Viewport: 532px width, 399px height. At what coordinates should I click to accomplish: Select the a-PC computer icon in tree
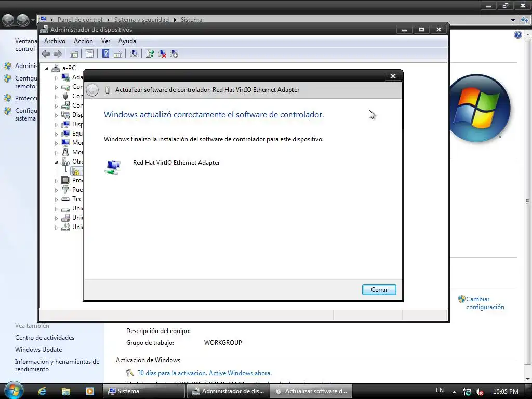tap(55, 68)
